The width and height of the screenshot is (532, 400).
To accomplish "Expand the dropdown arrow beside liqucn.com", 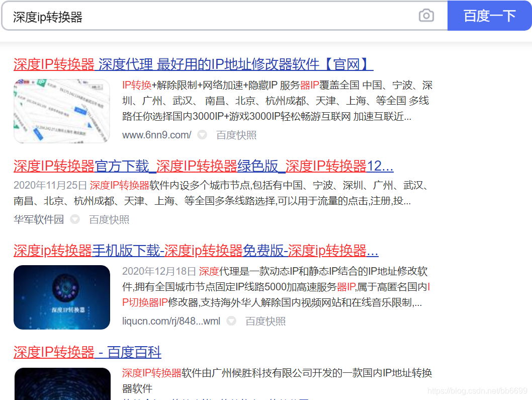I will coord(231,321).
